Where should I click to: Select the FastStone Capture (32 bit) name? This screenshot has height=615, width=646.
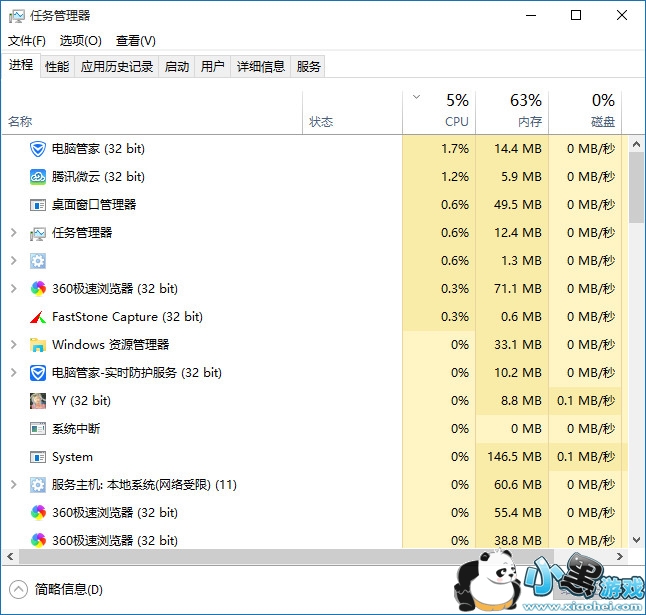point(127,317)
